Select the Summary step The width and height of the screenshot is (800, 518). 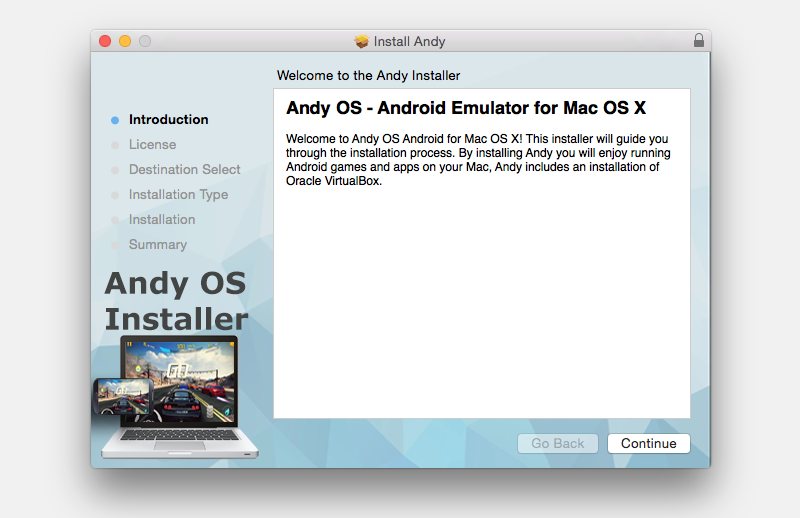(158, 244)
